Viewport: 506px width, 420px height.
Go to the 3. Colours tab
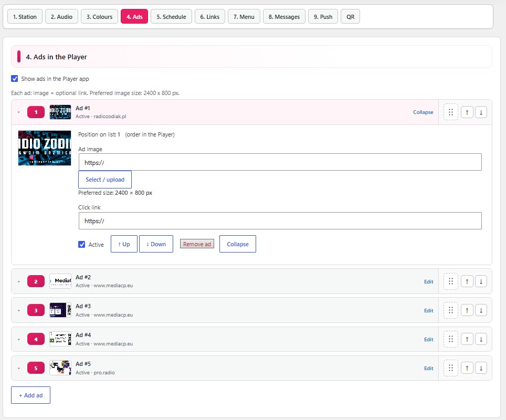(99, 16)
